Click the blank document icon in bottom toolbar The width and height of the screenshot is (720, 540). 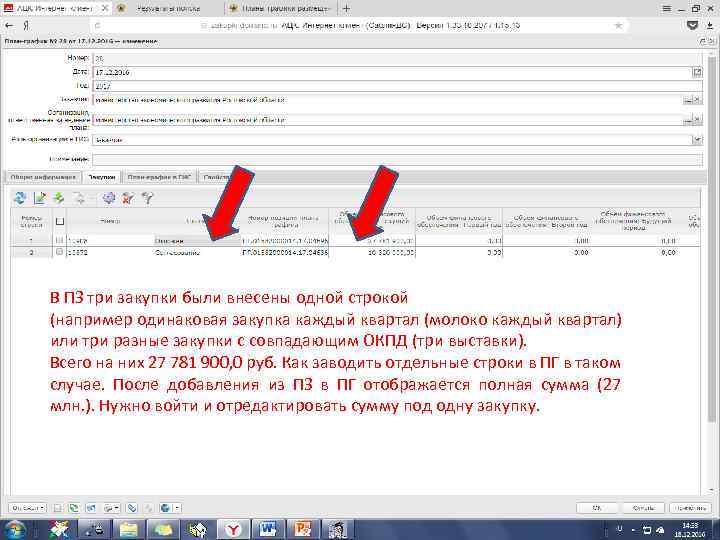point(57,508)
